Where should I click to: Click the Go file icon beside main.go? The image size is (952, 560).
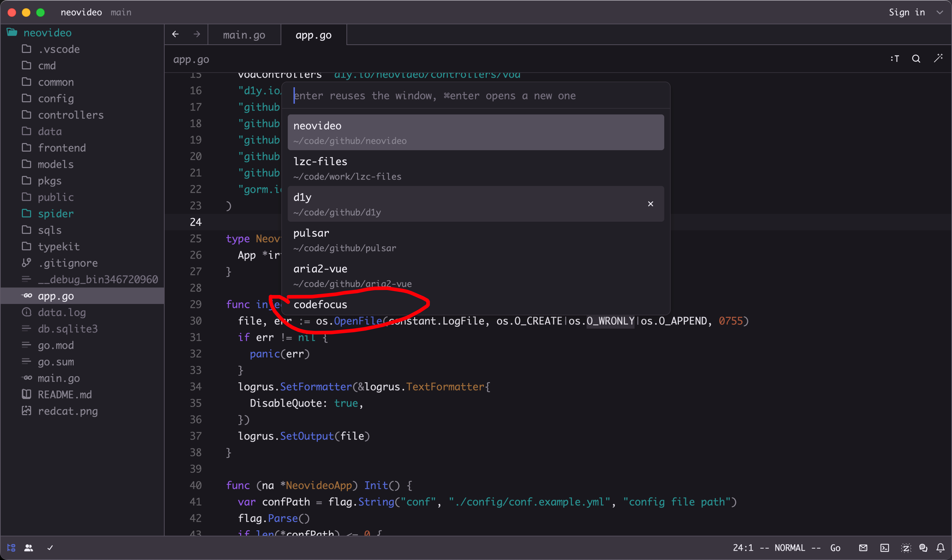26,378
